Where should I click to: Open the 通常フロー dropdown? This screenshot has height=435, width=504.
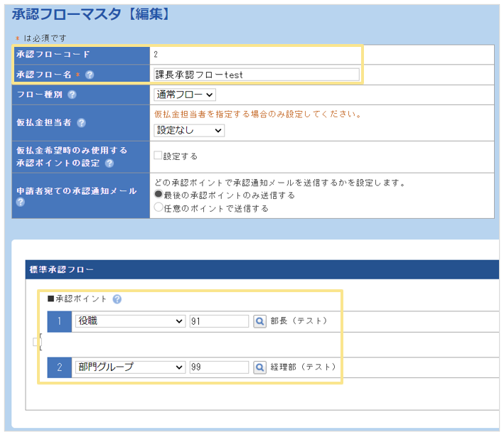tap(185, 95)
